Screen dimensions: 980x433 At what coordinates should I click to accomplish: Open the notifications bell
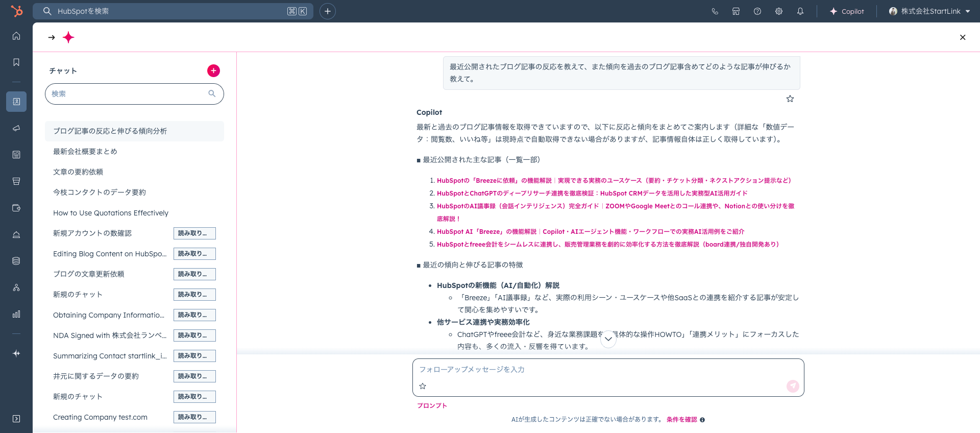pos(800,11)
